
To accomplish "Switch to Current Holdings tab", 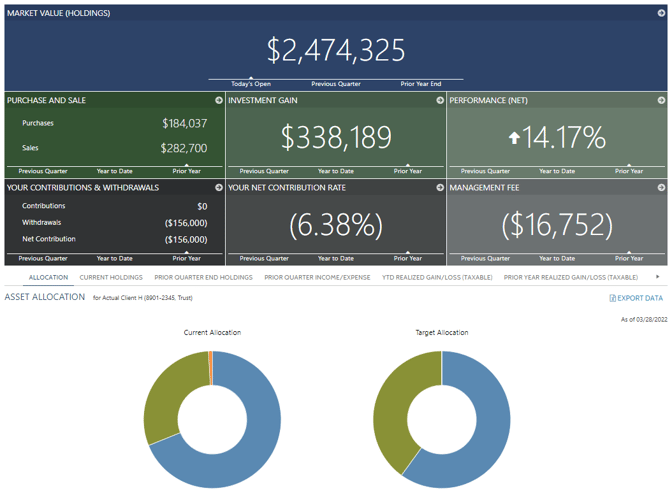I will (x=111, y=277).
